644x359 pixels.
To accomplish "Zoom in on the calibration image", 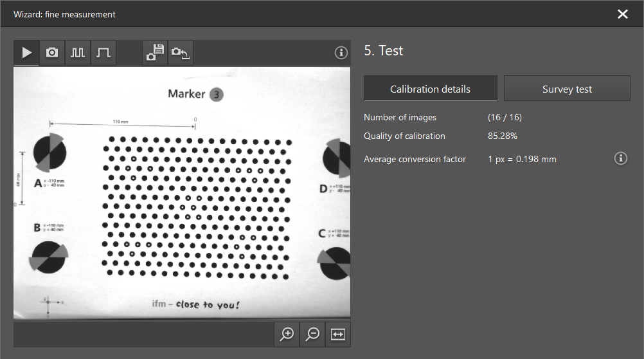I will pos(287,334).
